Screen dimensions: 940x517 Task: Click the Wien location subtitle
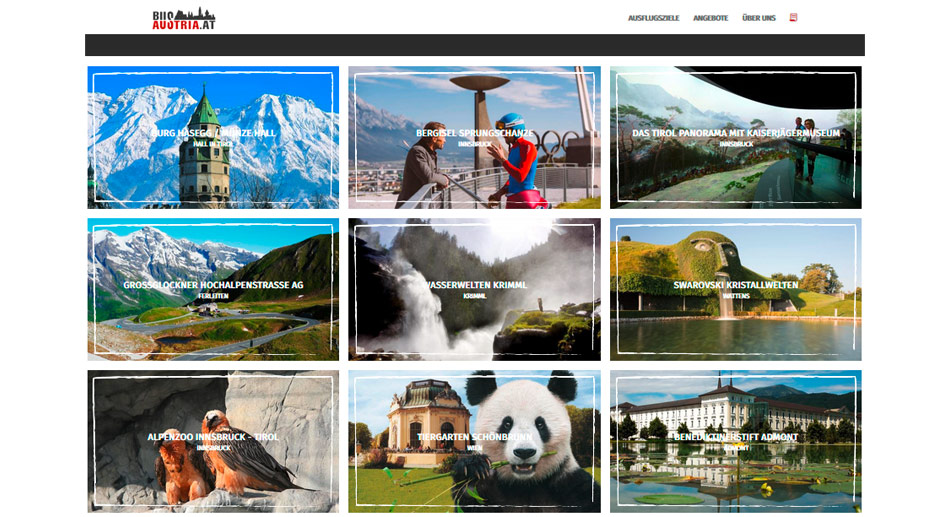tap(474, 448)
